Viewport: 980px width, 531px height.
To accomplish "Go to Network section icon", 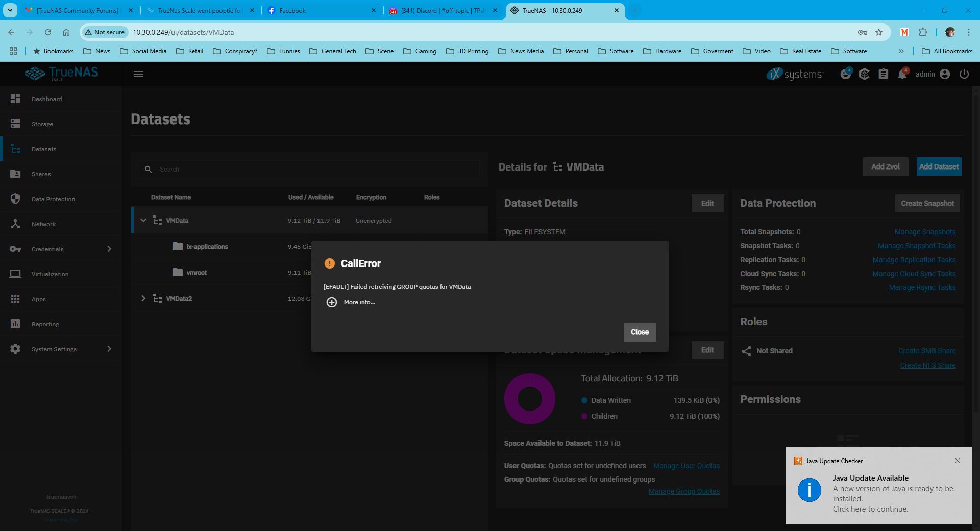I will [x=15, y=224].
